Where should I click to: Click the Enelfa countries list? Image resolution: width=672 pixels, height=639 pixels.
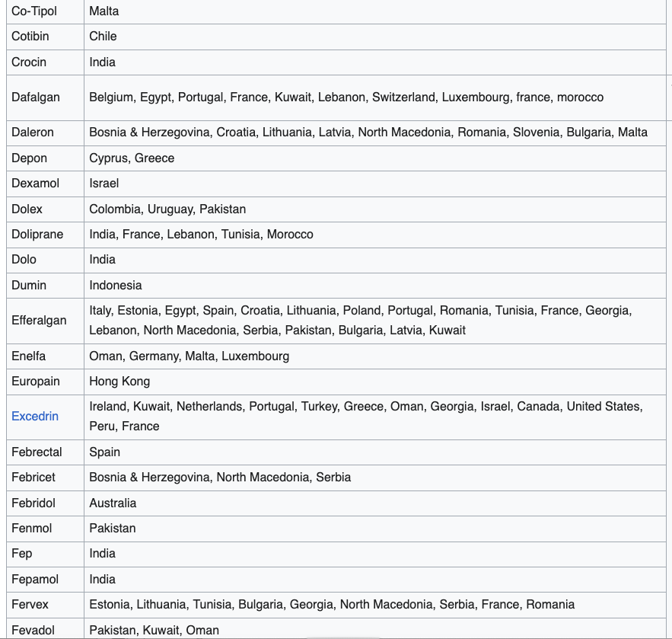[189, 356]
